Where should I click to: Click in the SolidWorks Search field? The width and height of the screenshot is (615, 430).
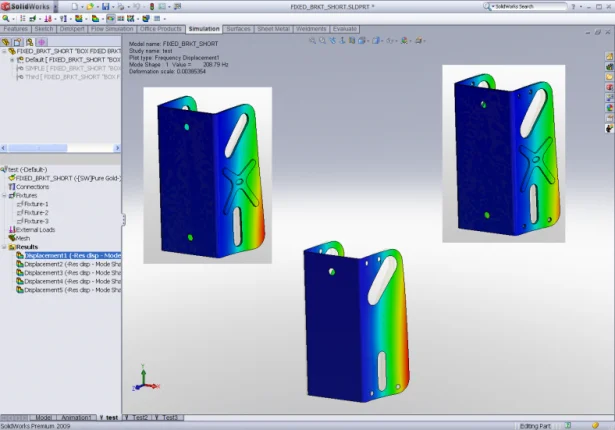(530, 6)
